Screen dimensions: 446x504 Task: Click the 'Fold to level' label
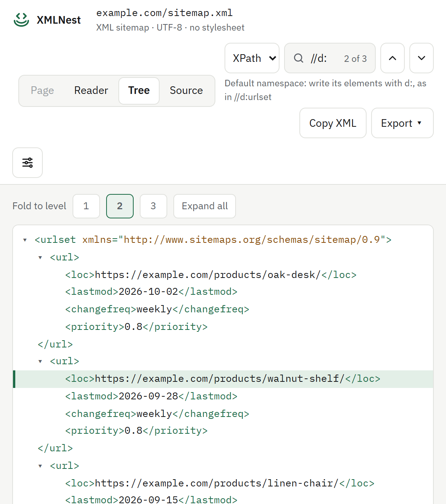39,206
